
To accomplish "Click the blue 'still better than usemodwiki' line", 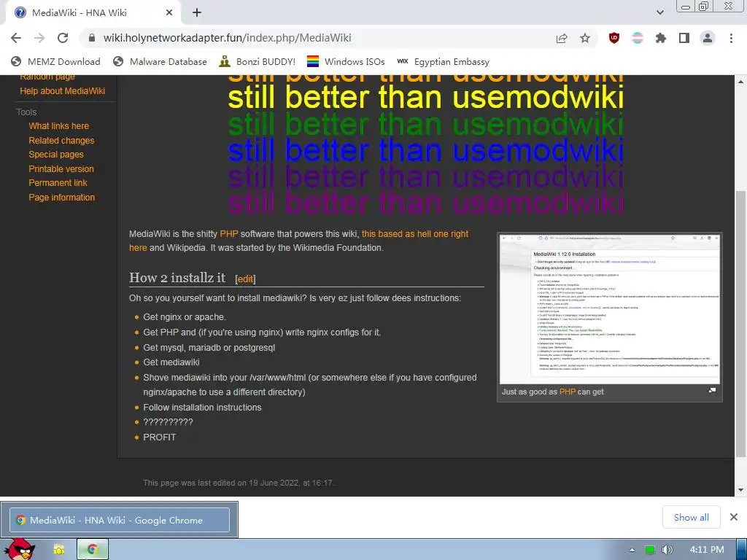I will 426,150.
